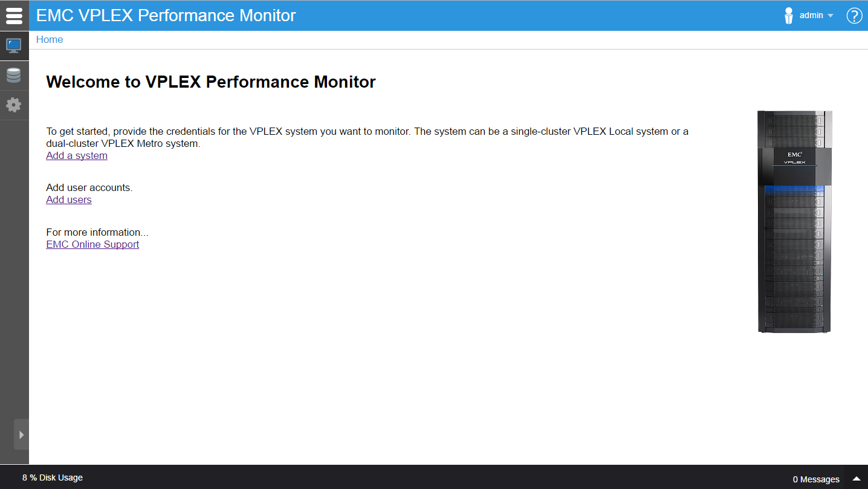Open the Add users link
868x489 pixels.
click(68, 199)
